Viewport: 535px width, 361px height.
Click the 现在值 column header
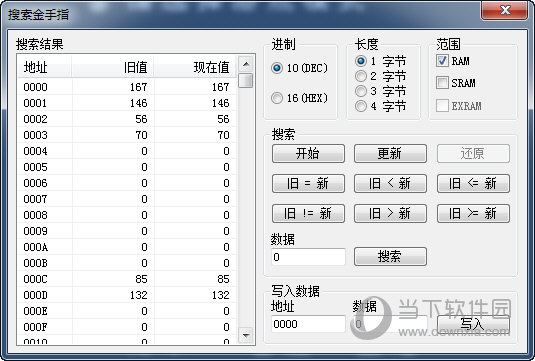pos(195,67)
